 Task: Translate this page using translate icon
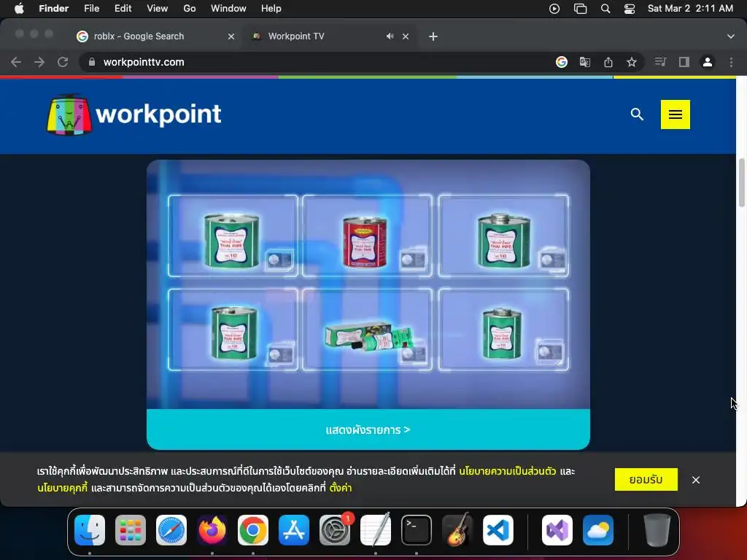click(585, 62)
